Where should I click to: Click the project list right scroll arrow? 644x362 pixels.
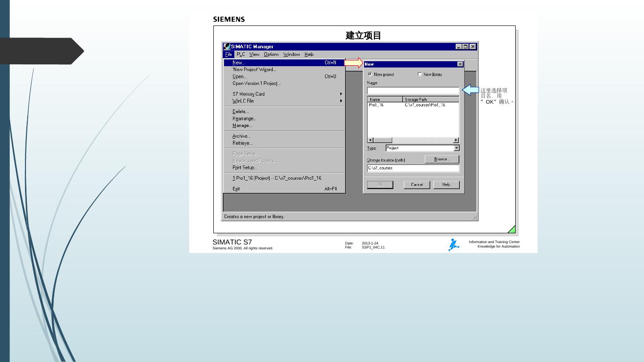click(x=456, y=140)
